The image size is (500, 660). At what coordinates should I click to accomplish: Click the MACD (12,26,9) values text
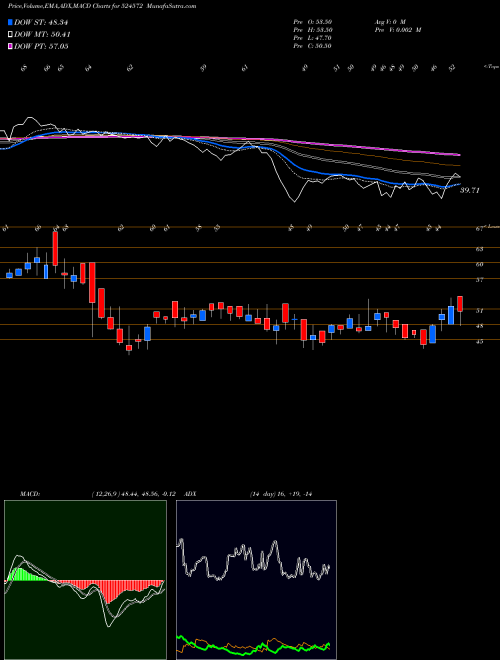[x=135, y=494]
